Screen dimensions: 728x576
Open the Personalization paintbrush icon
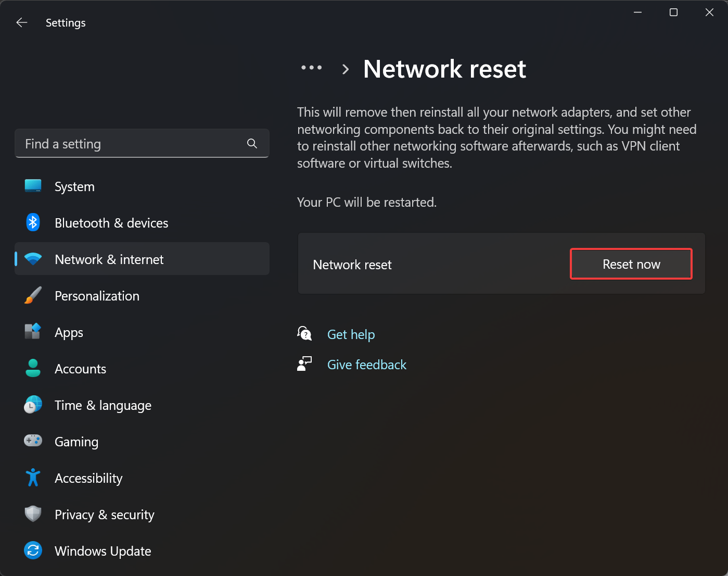click(33, 295)
